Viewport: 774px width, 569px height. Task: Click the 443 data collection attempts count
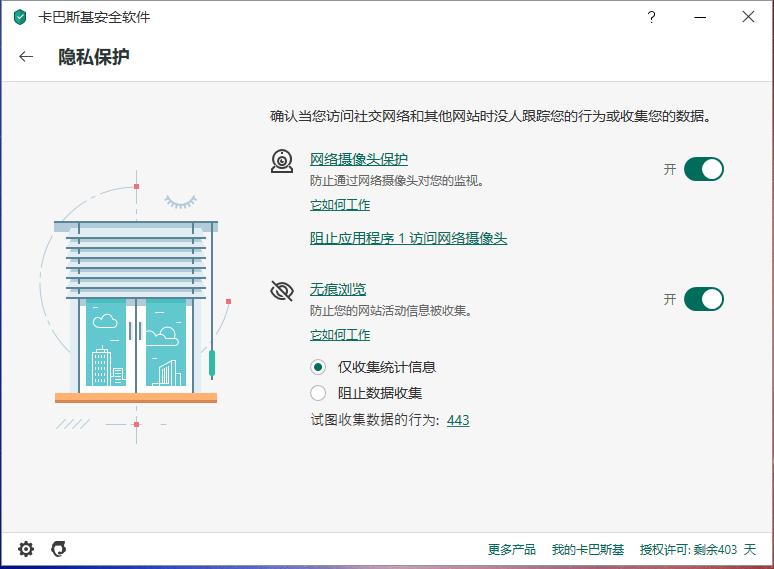coord(458,420)
